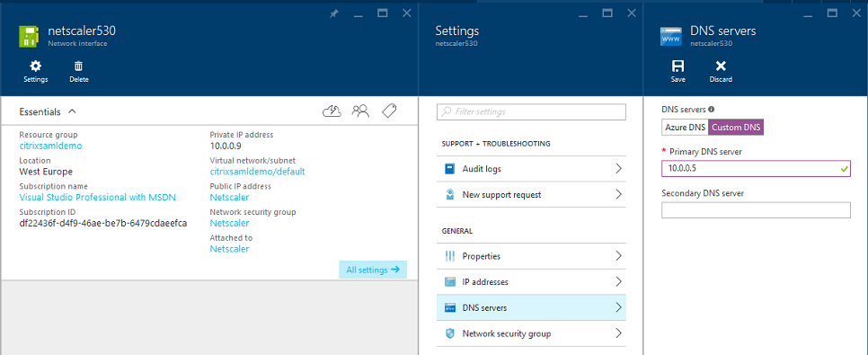The image size is (868, 355).
Task: Open the tags icon in Essentials
Action: pos(389,111)
